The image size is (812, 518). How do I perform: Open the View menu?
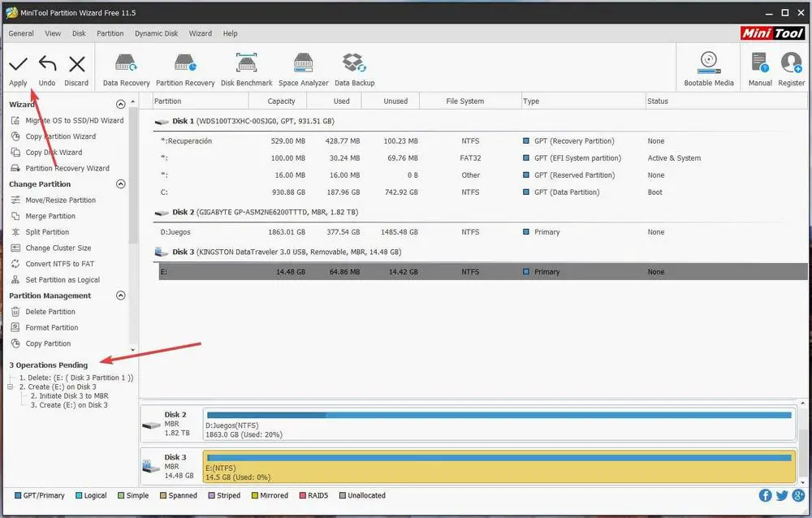tap(53, 33)
